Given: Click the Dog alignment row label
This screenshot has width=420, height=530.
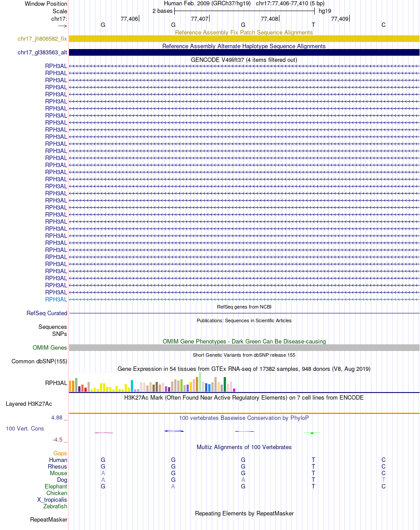Looking at the screenshot, I should [x=62, y=480].
